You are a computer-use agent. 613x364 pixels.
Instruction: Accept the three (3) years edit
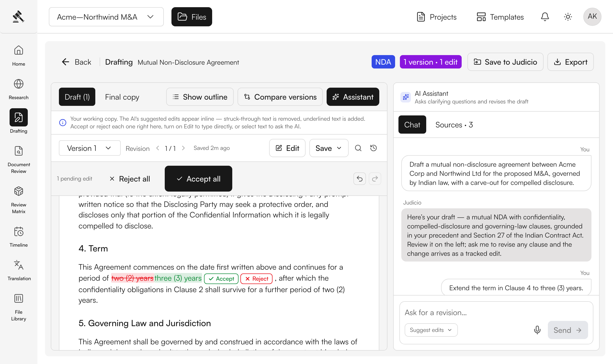click(x=221, y=279)
